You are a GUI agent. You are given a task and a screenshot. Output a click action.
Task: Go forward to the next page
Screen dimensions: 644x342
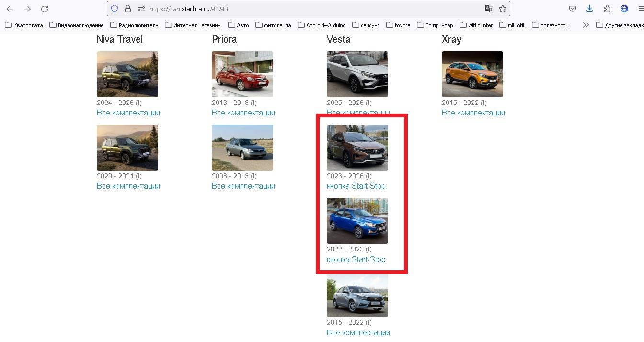tap(27, 9)
